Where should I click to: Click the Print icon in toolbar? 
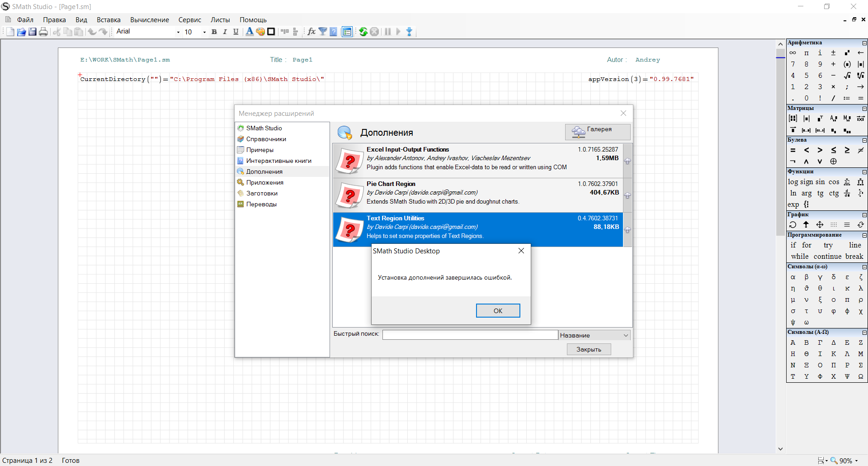click(x=43, y=32)
